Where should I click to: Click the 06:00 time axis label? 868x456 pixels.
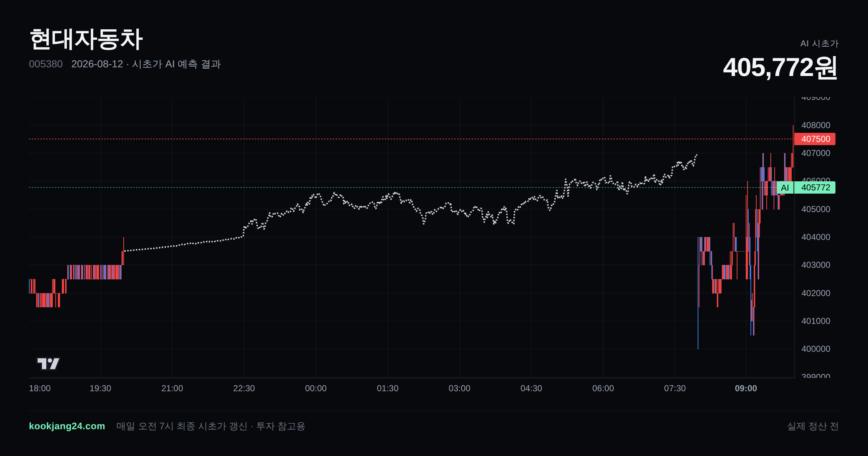(x=603, y=388)
